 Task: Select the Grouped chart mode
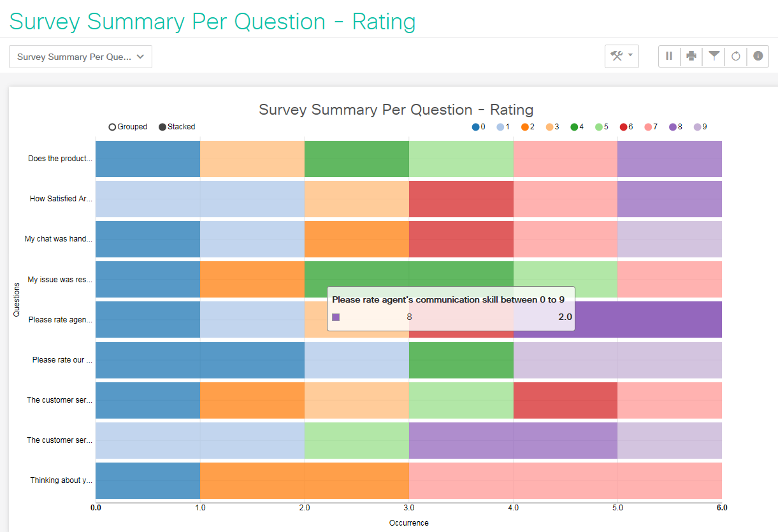113,127
